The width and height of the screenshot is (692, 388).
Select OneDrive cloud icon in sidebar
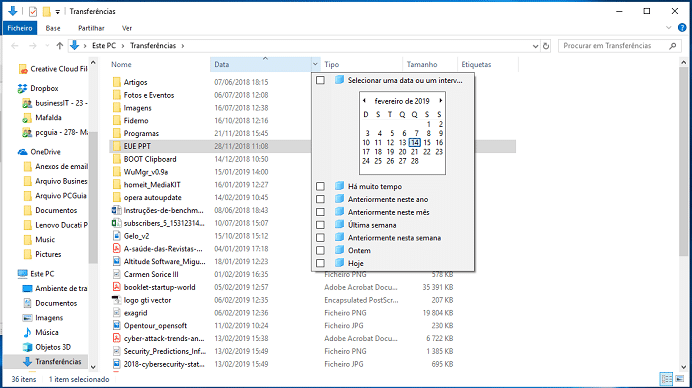[23, 152]
